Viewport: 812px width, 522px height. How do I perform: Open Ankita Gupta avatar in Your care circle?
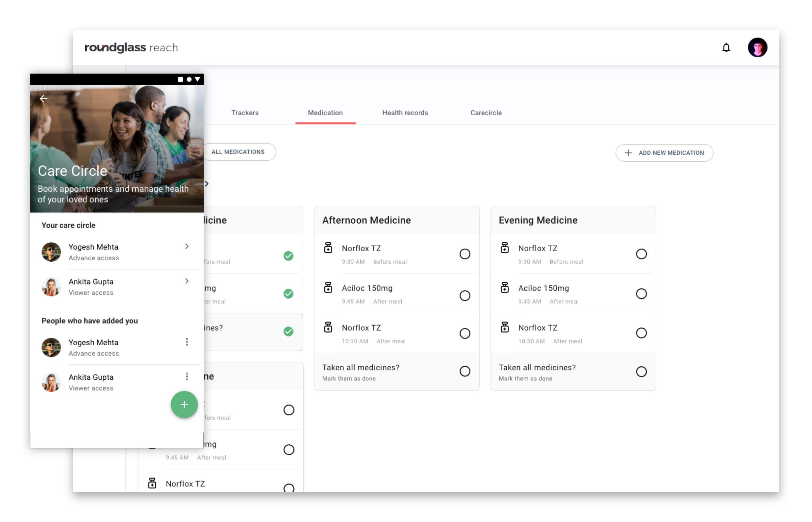pyautogui.click(x=51, y=287)
